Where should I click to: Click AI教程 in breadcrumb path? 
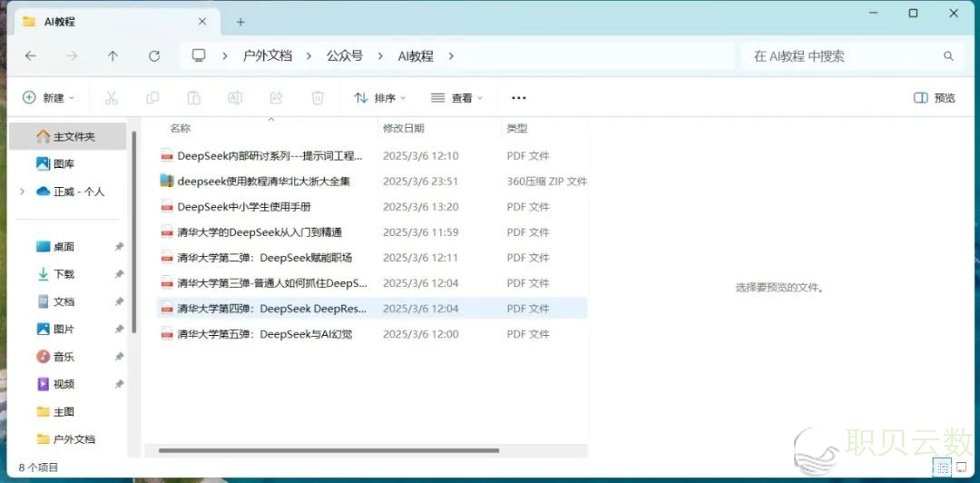click(416, 55)
